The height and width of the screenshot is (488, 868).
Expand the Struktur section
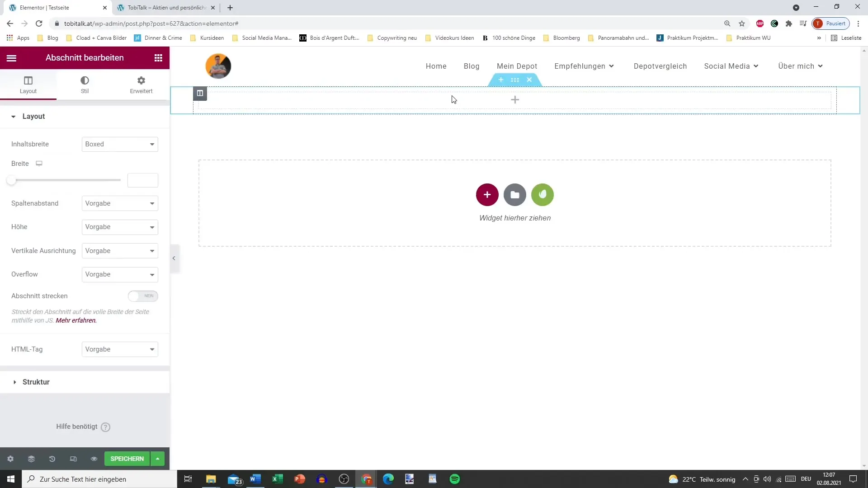click(x=85, y=382)
